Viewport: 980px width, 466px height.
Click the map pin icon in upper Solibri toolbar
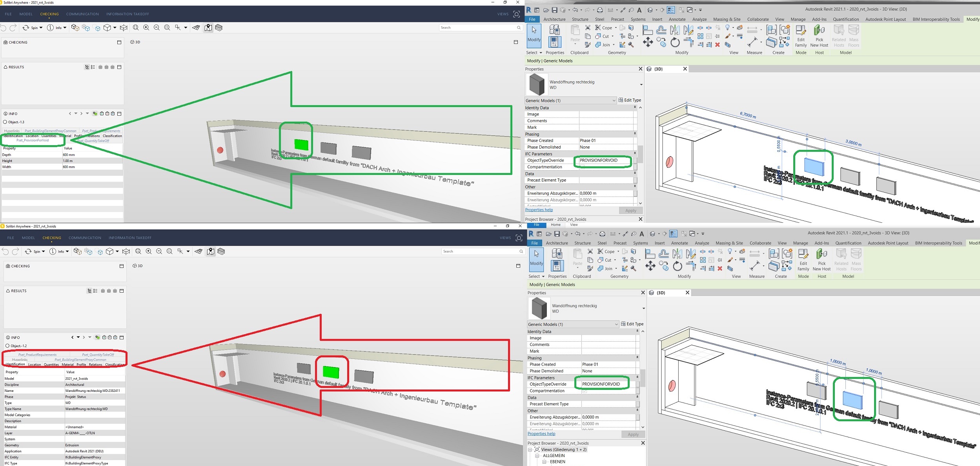(x=208, y=27)
